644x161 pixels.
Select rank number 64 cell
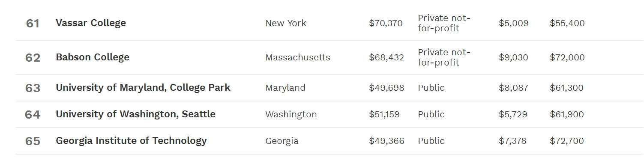pos(33,114)
